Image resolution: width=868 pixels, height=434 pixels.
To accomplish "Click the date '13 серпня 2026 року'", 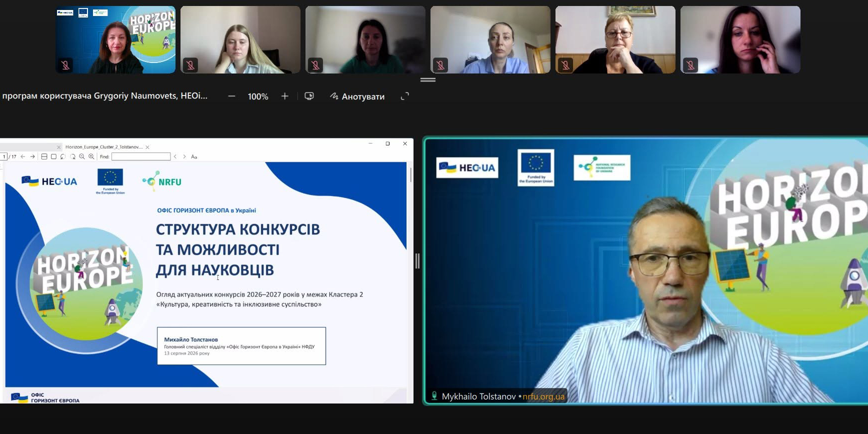I will pos(187,353).
